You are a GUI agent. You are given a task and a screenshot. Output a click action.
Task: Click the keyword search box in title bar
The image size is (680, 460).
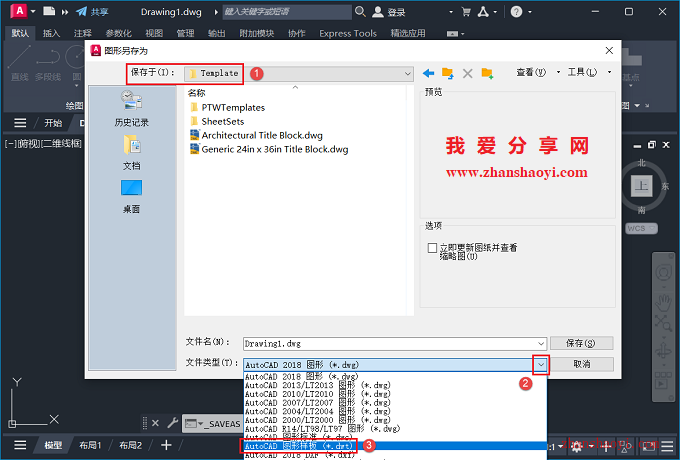(287, 12)
